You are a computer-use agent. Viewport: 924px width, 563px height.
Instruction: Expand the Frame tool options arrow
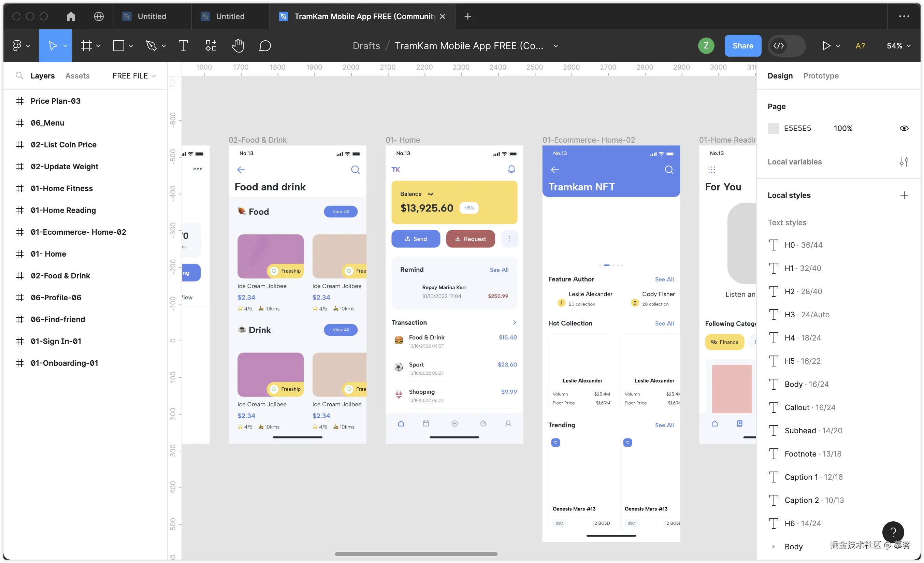coord(98,46)
